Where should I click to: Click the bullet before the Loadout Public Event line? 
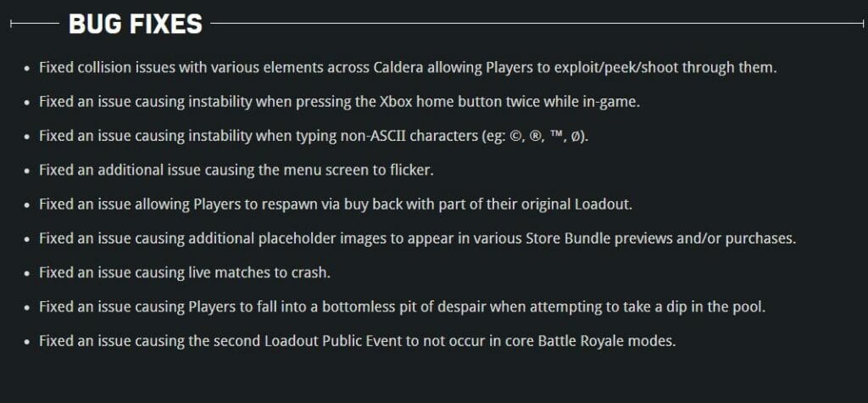[x=26, y=342]
